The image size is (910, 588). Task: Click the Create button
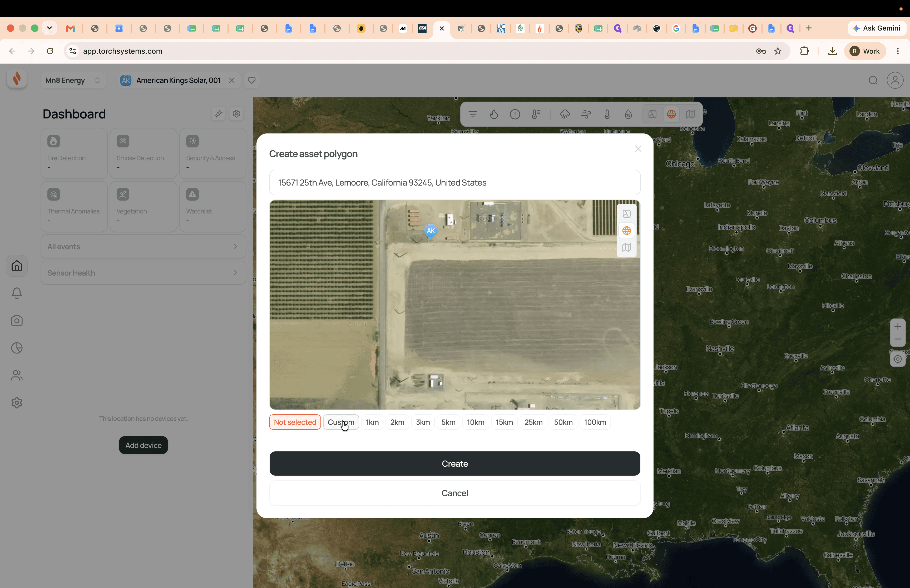click(x=454, y=464)
